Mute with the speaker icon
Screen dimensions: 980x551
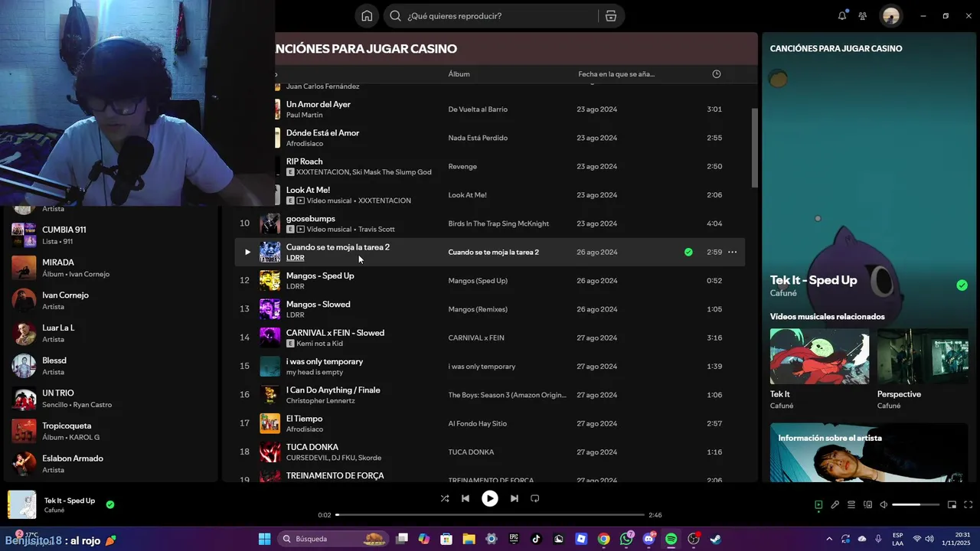(x=884, y=505)
